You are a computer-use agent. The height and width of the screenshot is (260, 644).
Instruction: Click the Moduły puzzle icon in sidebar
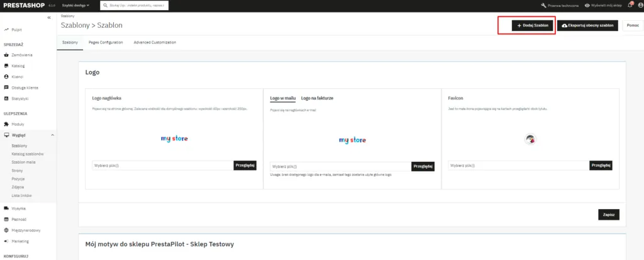pos(6,124)
